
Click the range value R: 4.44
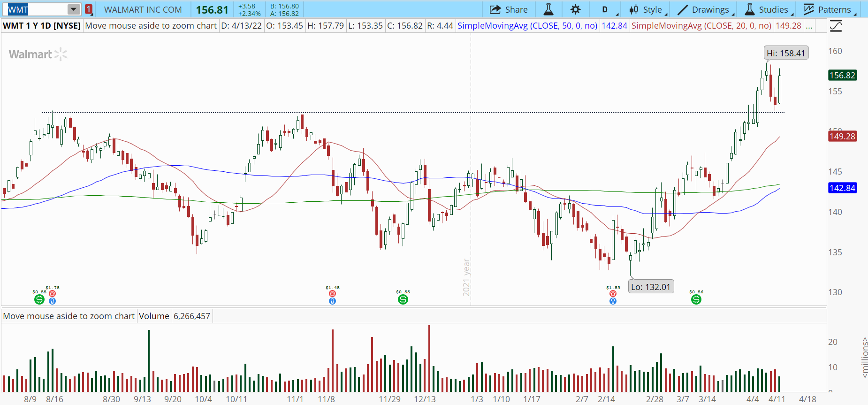coord(440,26)
